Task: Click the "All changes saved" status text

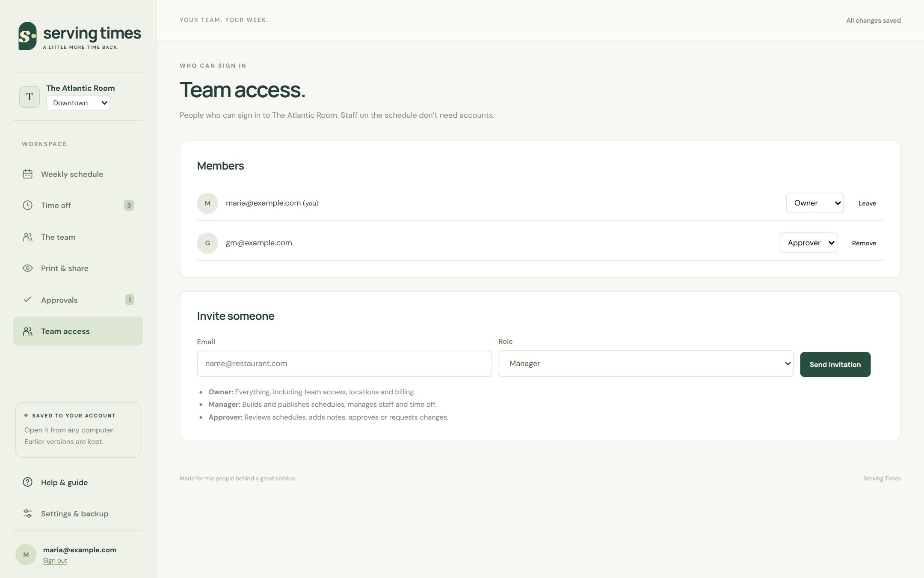Action: 873,21
